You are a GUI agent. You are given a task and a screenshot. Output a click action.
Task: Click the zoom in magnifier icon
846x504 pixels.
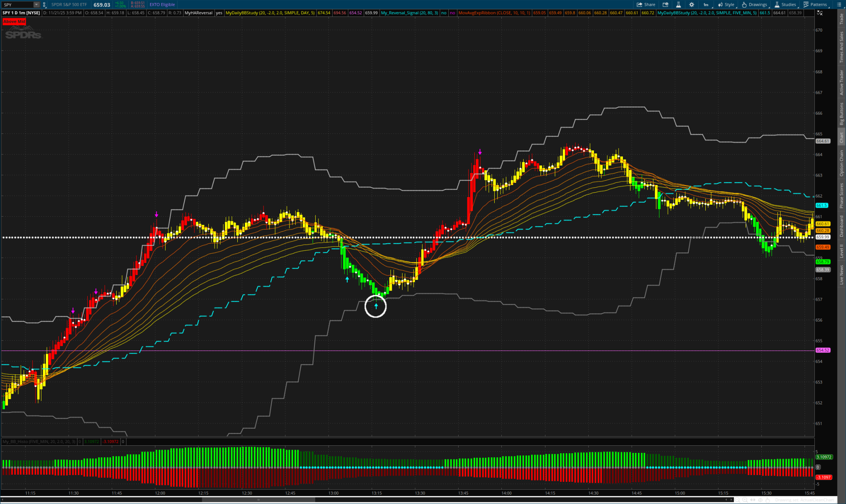(744, 500)
